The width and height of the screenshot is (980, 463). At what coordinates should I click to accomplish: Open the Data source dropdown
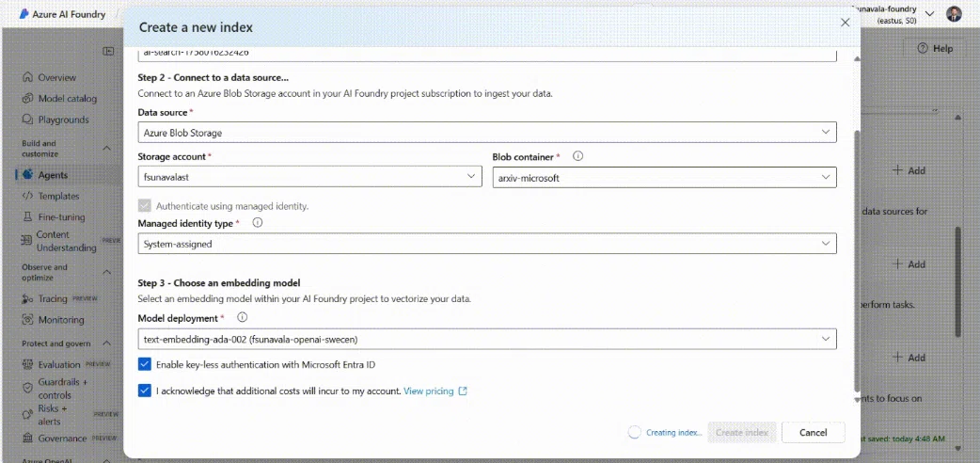point(487,133)
